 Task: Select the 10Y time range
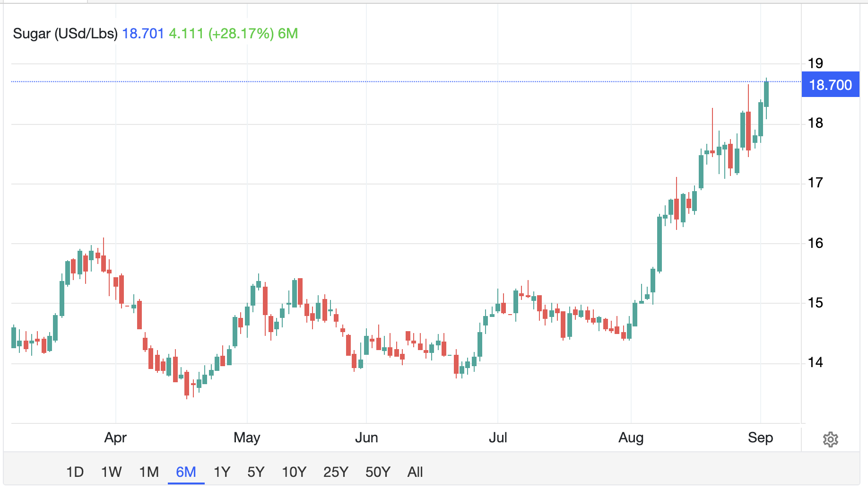(x=294, y=472)
